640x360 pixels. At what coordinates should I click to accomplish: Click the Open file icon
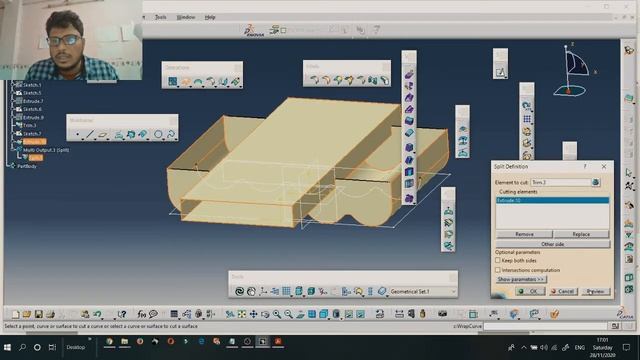pos(27,314)
